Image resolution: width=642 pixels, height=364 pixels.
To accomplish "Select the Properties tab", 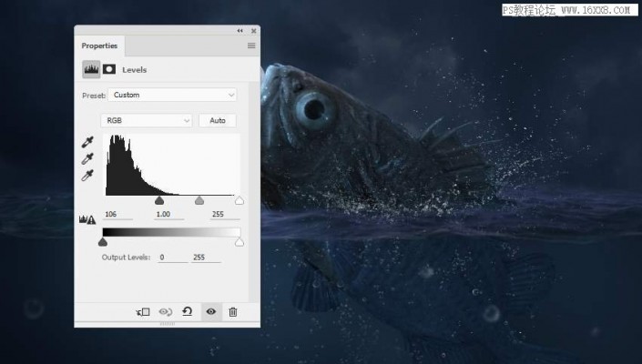I will 99,45.
